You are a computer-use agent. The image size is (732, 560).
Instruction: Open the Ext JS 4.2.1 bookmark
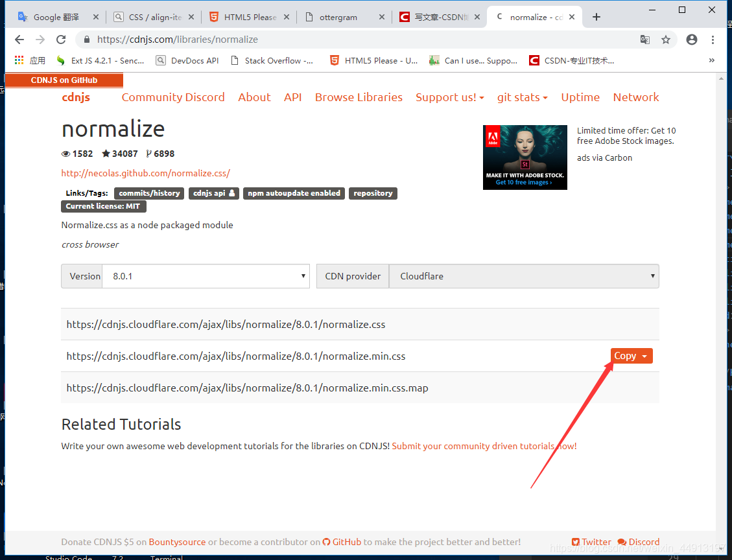[100, 61]
